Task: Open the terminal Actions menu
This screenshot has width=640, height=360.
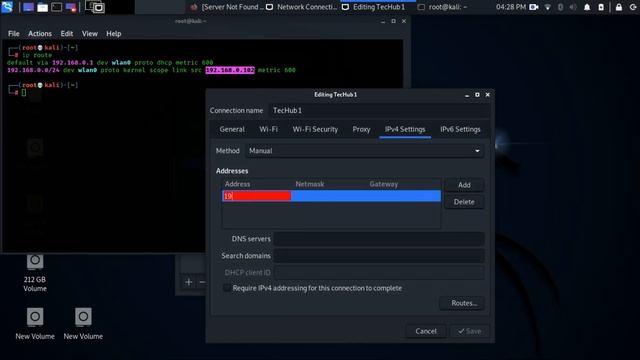Action: click(x=40, y=33)
